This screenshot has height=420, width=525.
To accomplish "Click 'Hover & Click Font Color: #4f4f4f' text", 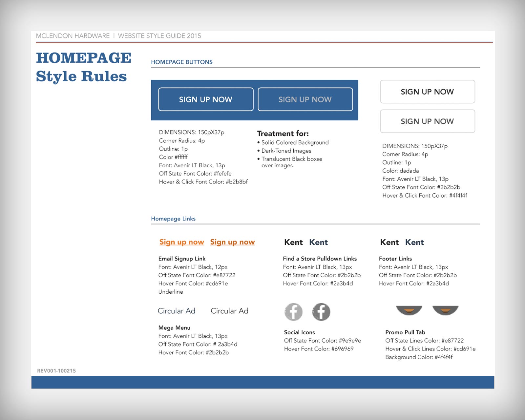I will coord(425,195).
